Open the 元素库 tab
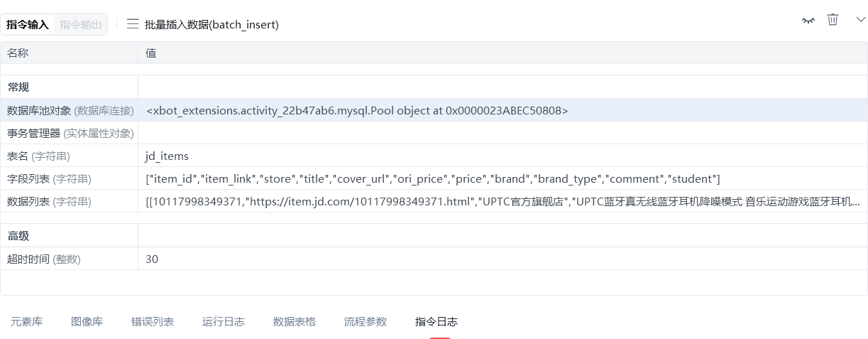This screenshot has height=339, width=868. 26,321
